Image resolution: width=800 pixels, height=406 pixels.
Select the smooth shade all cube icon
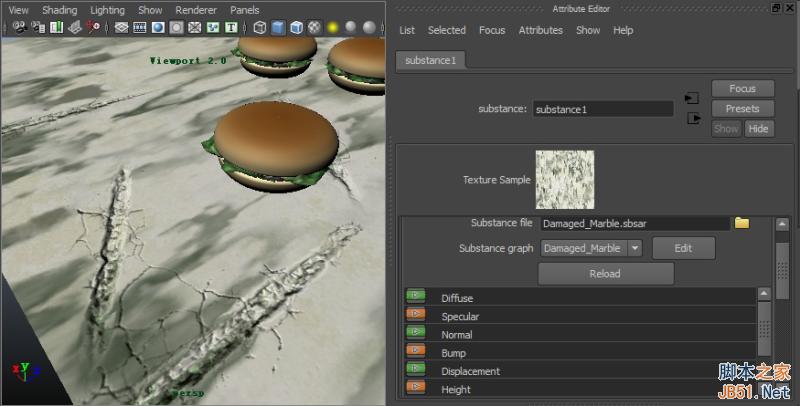click(x=279, y=27)
